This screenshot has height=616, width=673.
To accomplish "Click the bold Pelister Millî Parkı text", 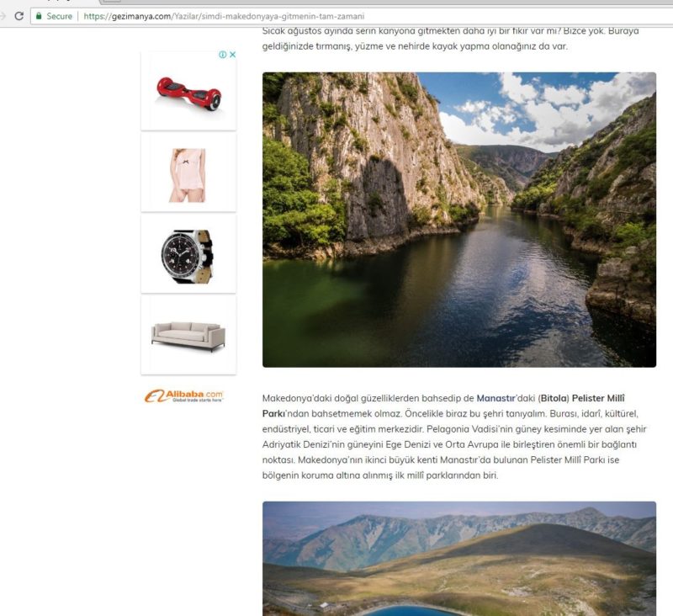I will (x=443, y=406).
